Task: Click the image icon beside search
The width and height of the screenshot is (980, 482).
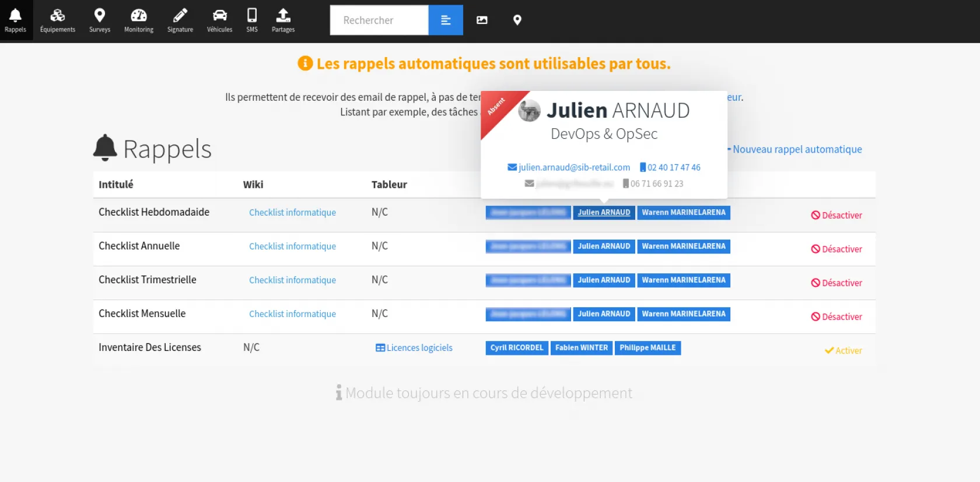Action: (x=482, y=20)
